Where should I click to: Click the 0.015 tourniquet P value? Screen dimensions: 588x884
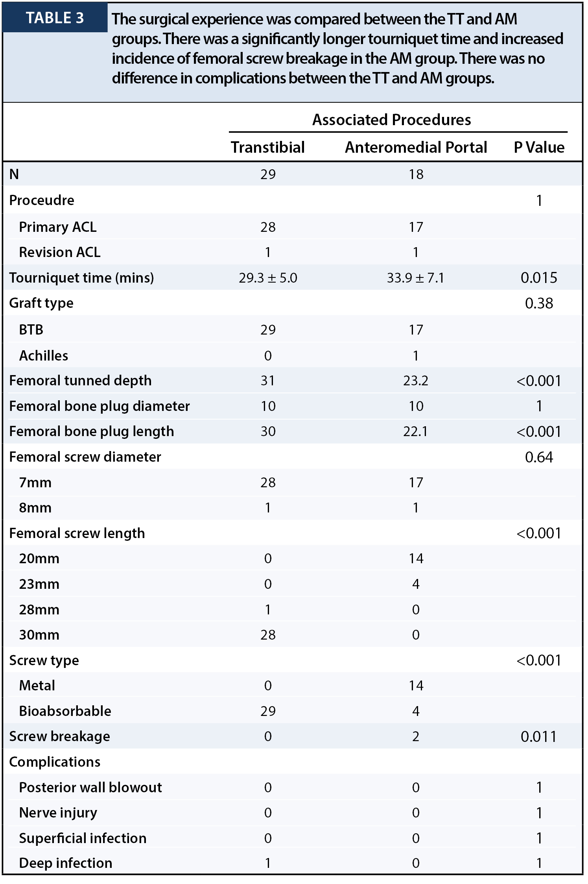539,278
